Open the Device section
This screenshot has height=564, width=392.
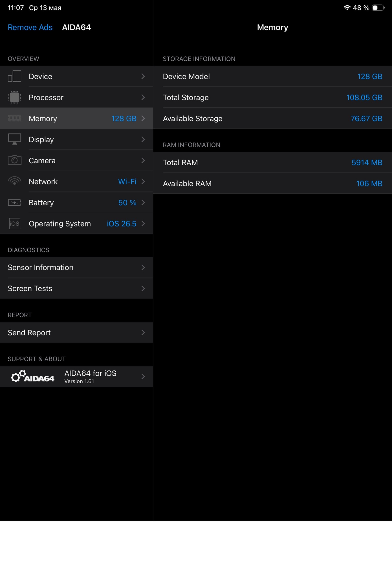(x=76, y=76)
